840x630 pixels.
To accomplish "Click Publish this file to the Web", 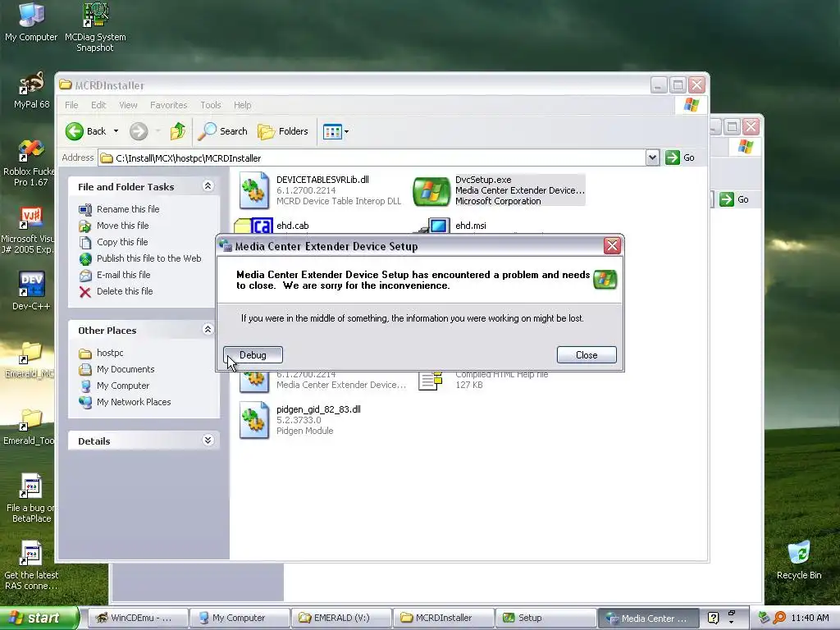I will pos(149,258).
